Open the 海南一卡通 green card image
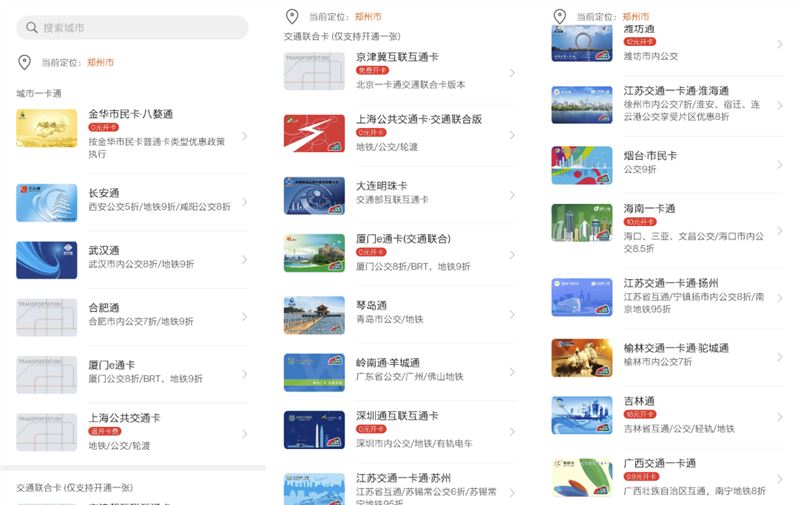The width and height of the screenshot is (800, 505). (582, 222)
